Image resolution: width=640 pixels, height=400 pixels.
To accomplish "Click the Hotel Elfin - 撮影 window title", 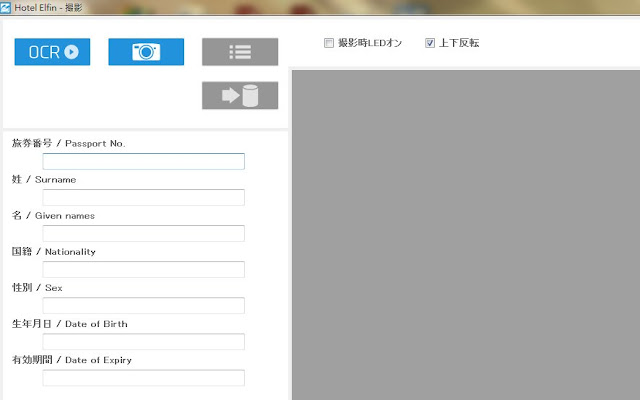I will pos(48,7).
